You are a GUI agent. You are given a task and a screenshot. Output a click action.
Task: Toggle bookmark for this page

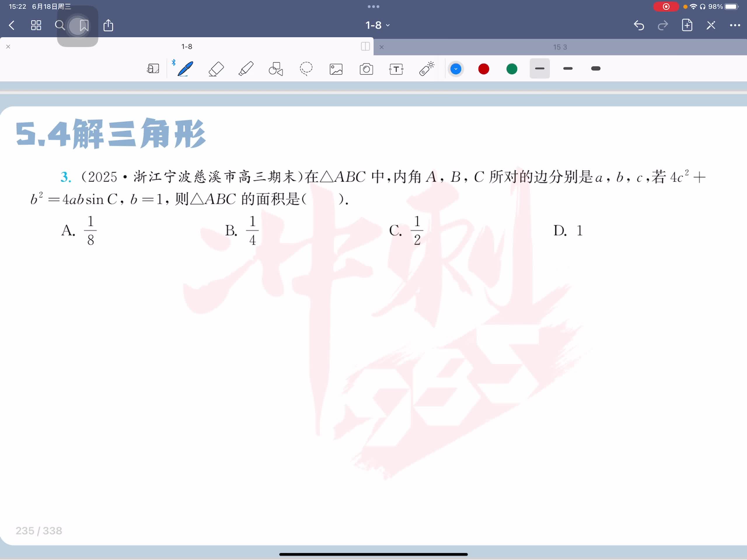click(x=84, y=25)
